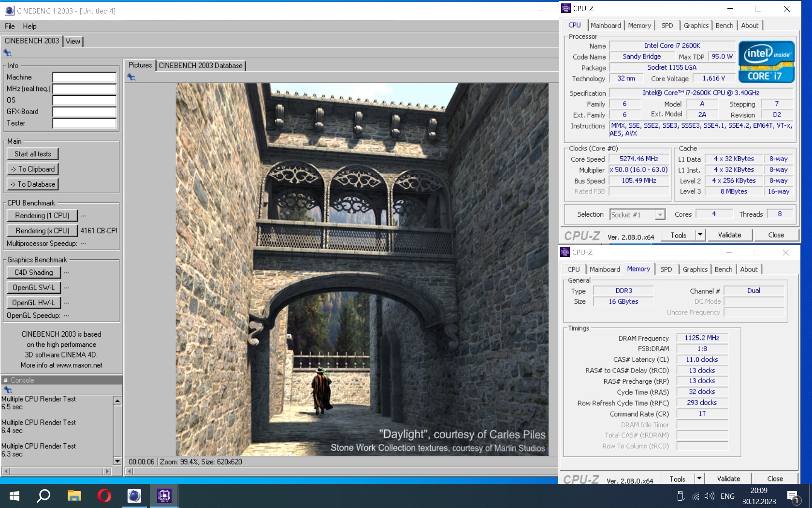812x508 pixels.
Task: Switch to CPU-Z taskbar icon
Action: [164, 496]
